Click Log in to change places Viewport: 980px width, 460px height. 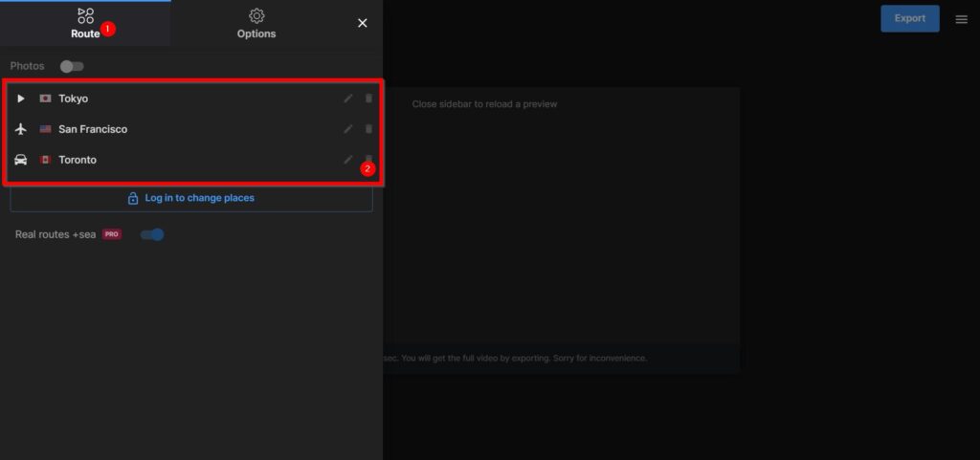(x=191, y=198)
